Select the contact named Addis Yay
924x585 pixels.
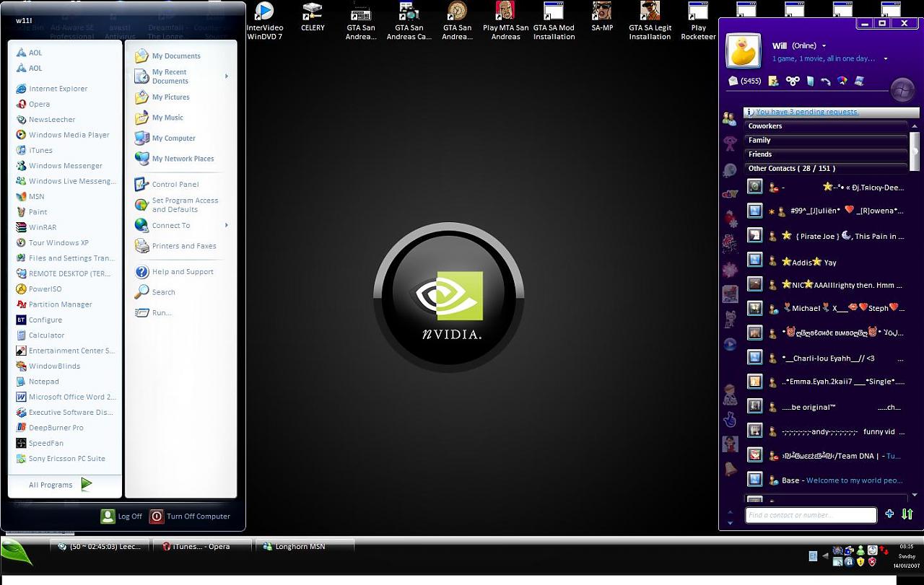pyautogui.click(x=825, y=262)
